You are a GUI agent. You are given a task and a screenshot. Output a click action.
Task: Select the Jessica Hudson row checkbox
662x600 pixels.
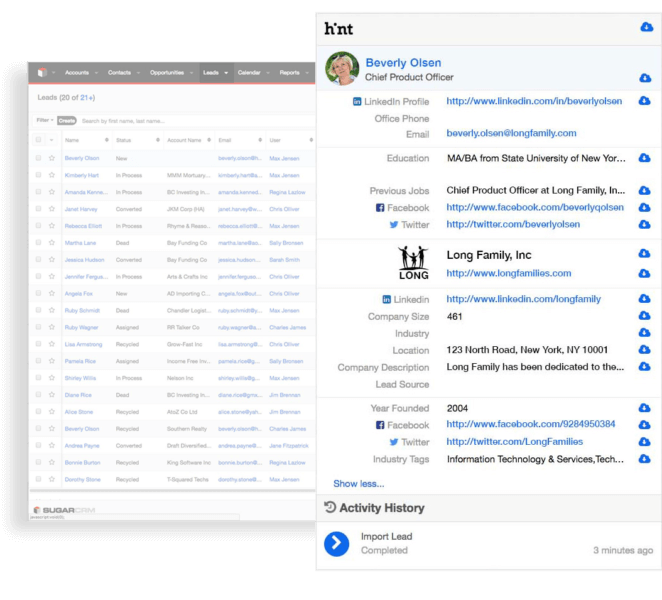[x=38, y=259]
